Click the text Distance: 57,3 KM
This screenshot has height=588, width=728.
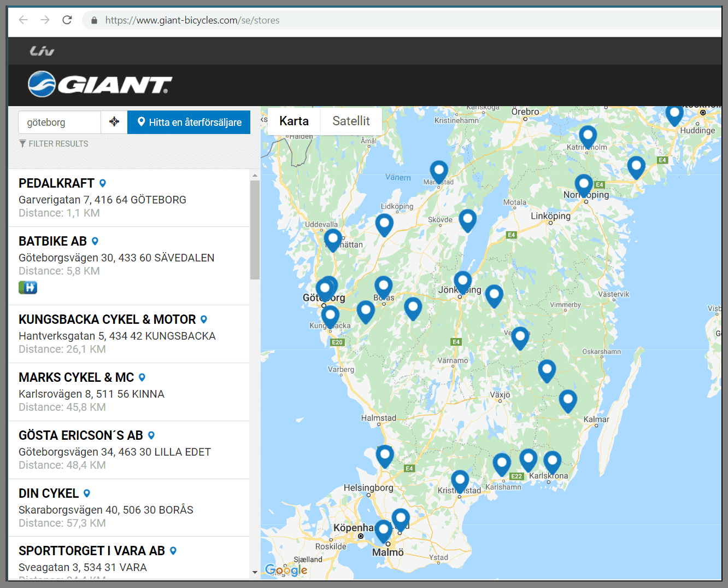pyautogui.click(x=62, y=523)
